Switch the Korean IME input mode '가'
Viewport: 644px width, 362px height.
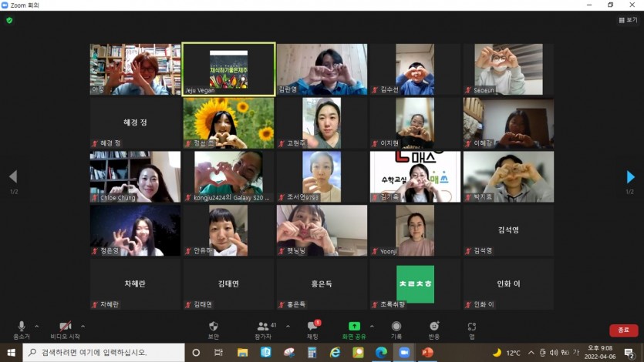coord(576,353)
